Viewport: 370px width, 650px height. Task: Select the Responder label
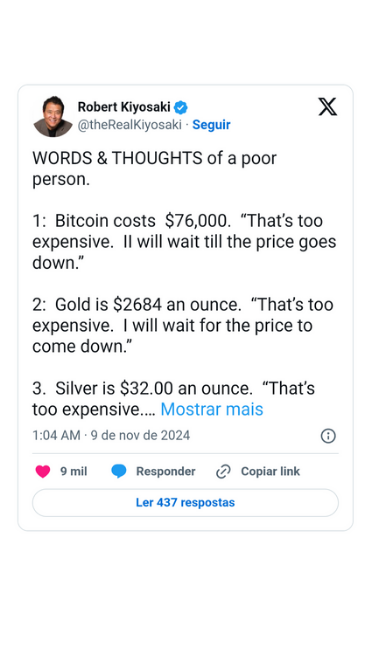(x=166, y=471)
